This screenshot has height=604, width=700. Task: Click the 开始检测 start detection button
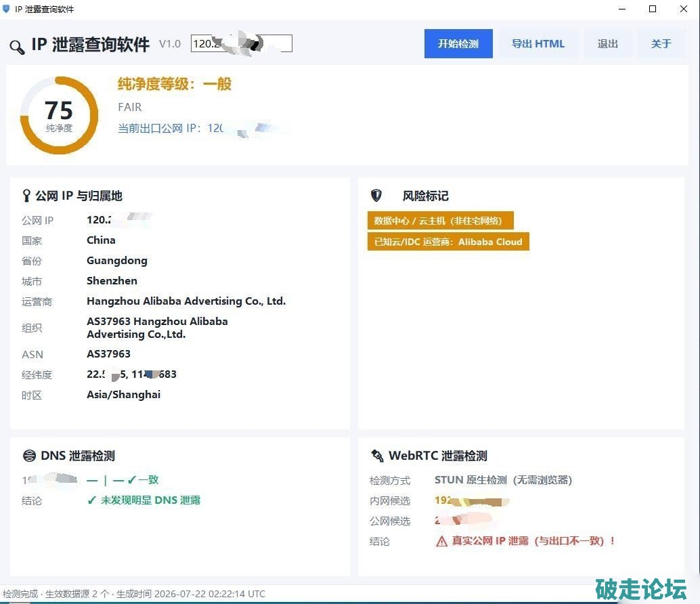[458, 44]
